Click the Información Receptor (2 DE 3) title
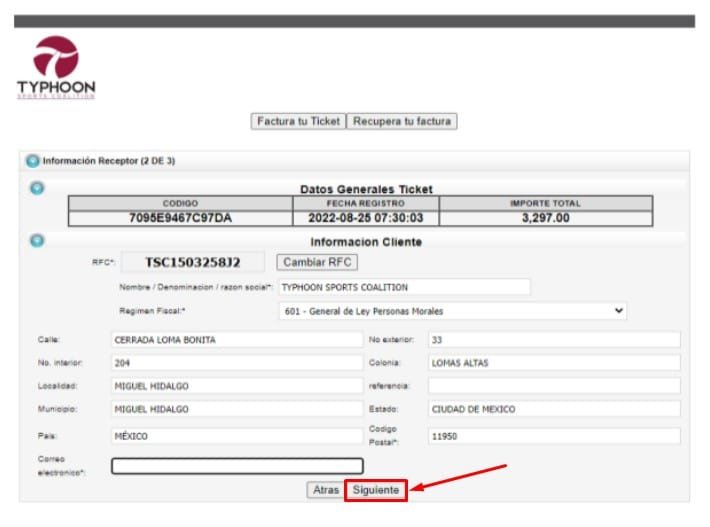 [x=109, y=161]
